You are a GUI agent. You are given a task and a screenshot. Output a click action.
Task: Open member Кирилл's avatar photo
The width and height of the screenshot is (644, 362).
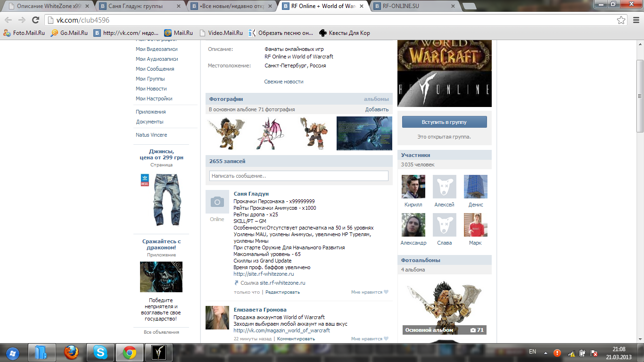pyautogui.click(x=413, y=187)
